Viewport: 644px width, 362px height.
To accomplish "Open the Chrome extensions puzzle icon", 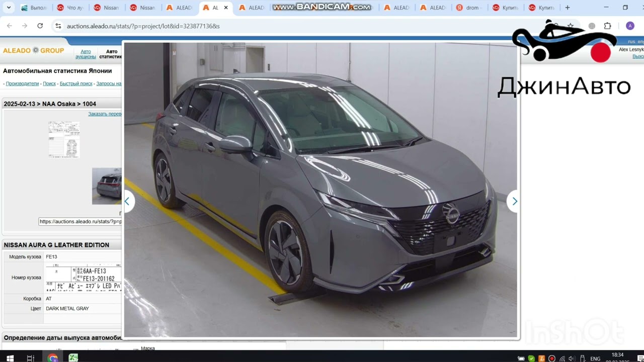I will tap(607, 26).
